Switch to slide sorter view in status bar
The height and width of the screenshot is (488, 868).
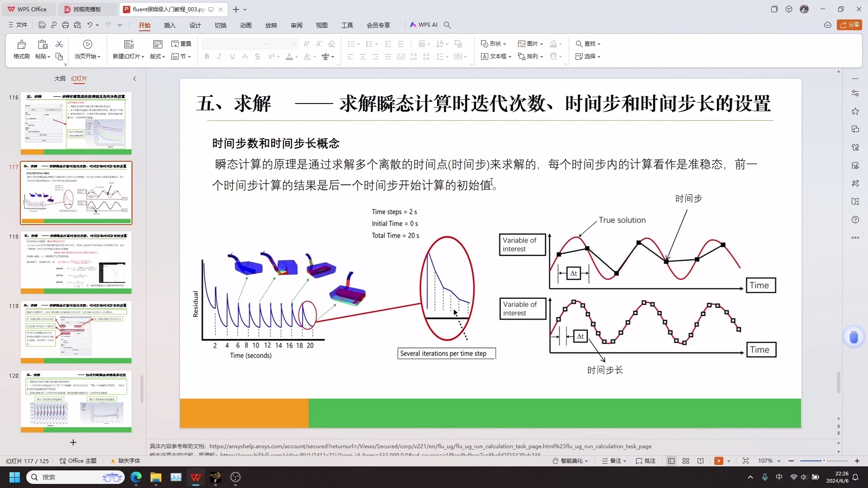pyautogui.click(x=685, y=460)
